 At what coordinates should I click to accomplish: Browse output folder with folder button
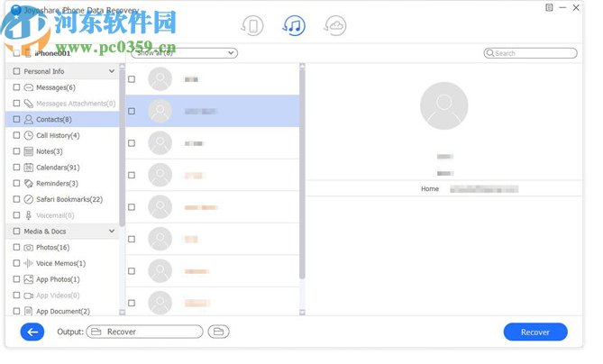218,332
